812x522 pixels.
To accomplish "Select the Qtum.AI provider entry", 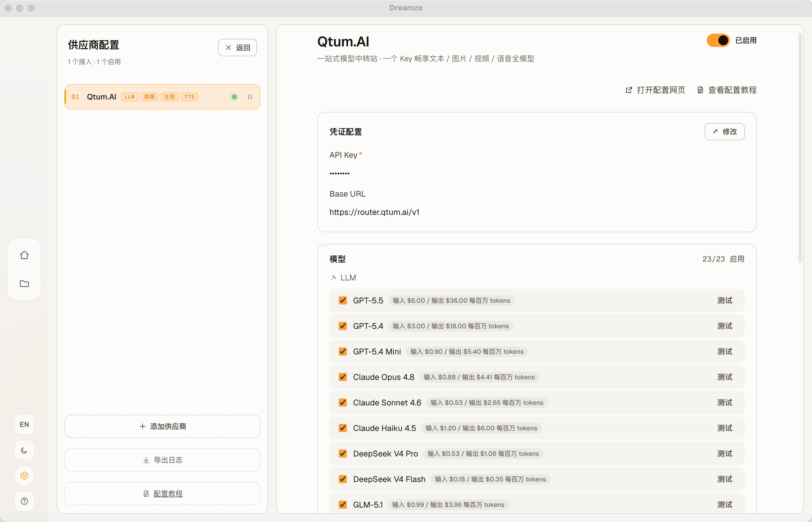I will click(162, 97).
